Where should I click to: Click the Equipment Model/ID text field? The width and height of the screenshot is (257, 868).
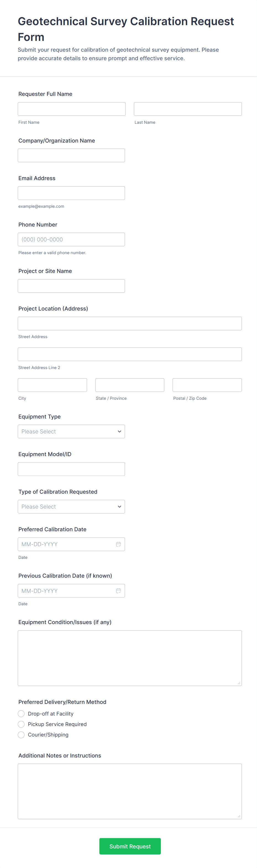point(71,469)
